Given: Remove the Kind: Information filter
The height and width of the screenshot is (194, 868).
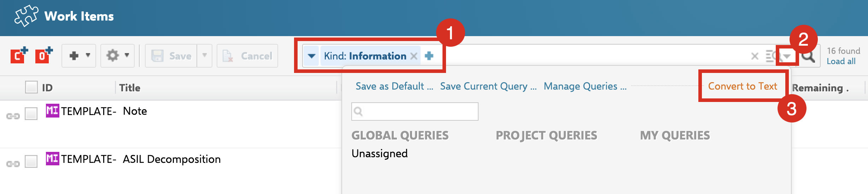Looking at the screenshot, I should 414,56.
